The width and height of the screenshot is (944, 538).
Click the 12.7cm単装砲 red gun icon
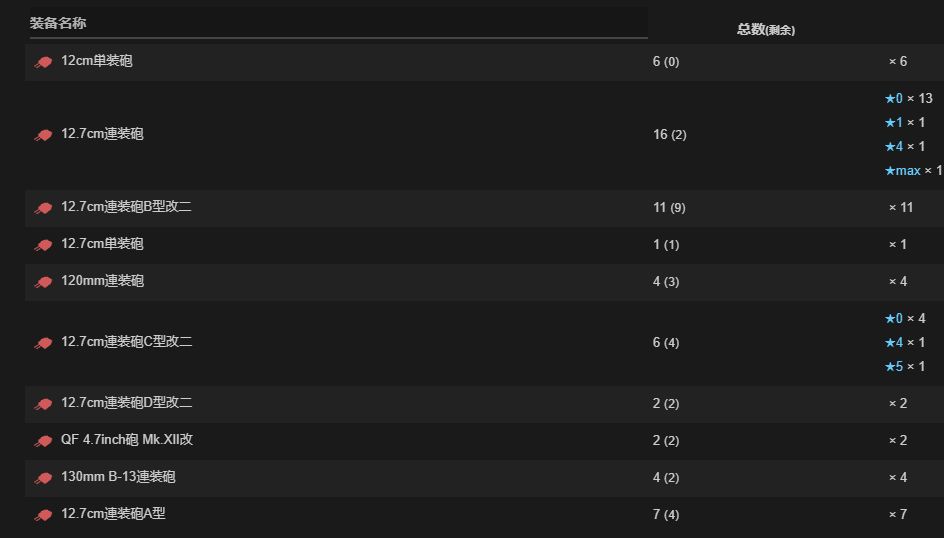(43, 246)
